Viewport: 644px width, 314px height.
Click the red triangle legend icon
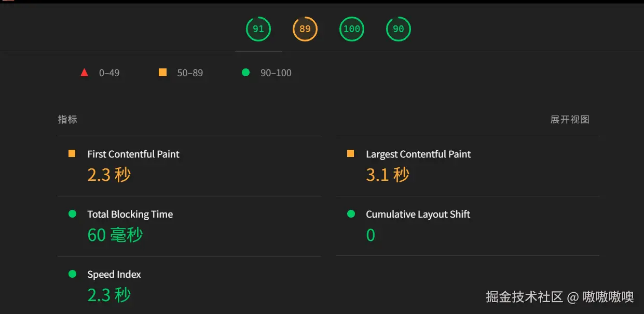pyautogui.click(x=85, y=73)
